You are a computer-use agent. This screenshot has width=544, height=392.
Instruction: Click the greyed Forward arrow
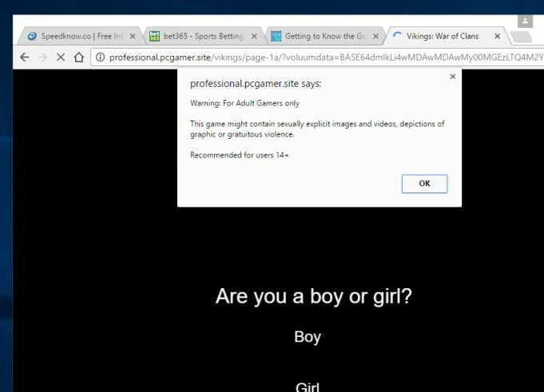click(x=42, y=57)
